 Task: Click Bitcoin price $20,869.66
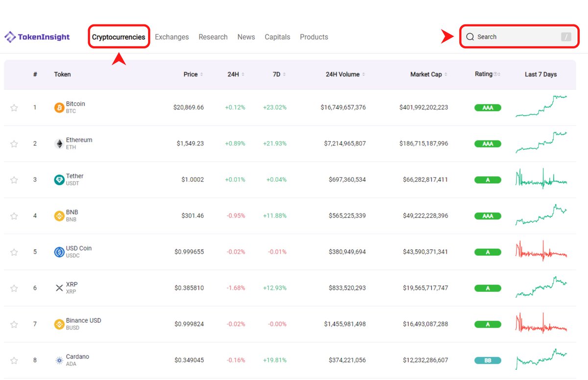[x=189, y=107]
